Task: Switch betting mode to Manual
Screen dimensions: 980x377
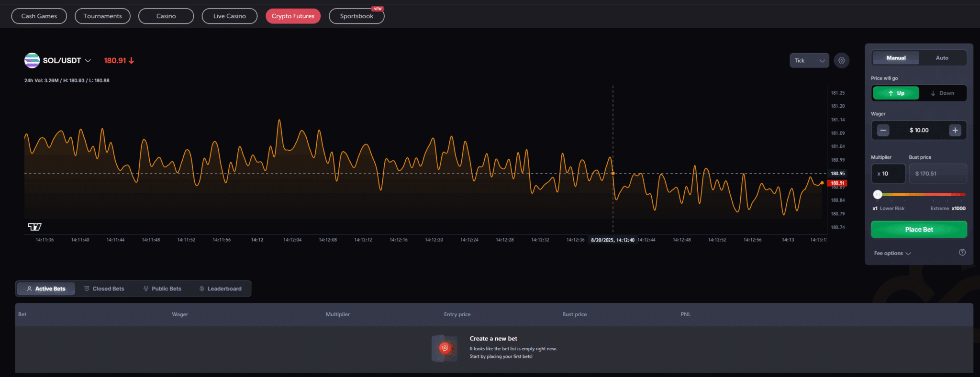Action: [x=896, y=58]
